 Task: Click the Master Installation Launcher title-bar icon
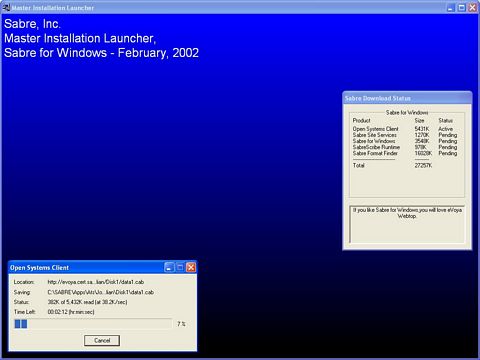click(x=6, y=8)
